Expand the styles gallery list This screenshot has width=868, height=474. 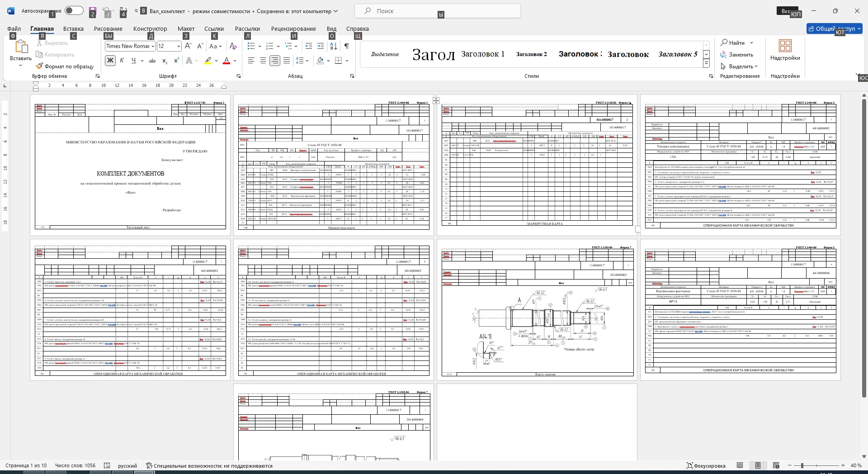click(x=706, y=64)
